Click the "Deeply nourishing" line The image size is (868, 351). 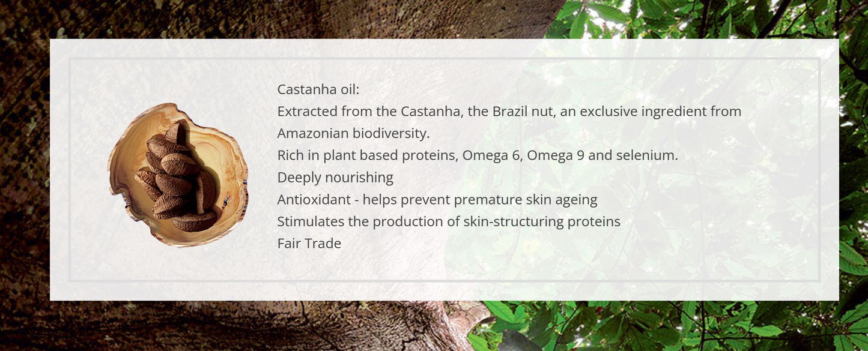pos(335,178)
